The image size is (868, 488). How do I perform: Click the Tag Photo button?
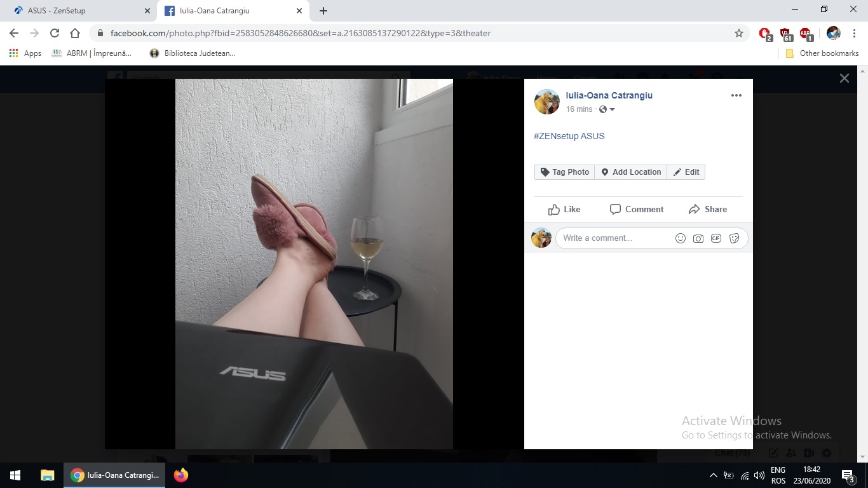point(564,172)
